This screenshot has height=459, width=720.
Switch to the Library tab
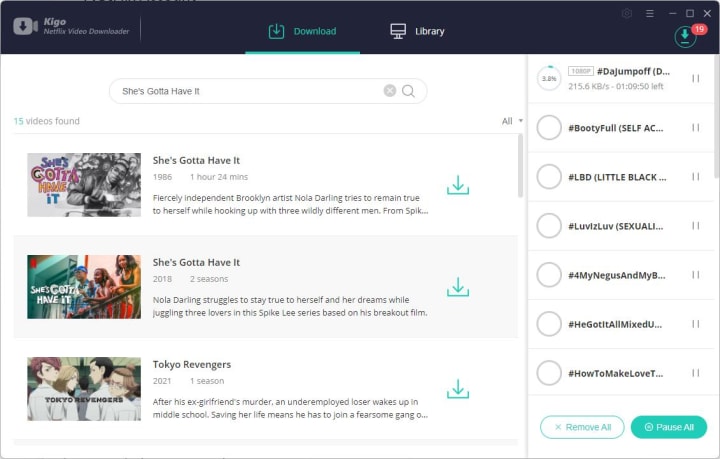[x=417, y=31]
